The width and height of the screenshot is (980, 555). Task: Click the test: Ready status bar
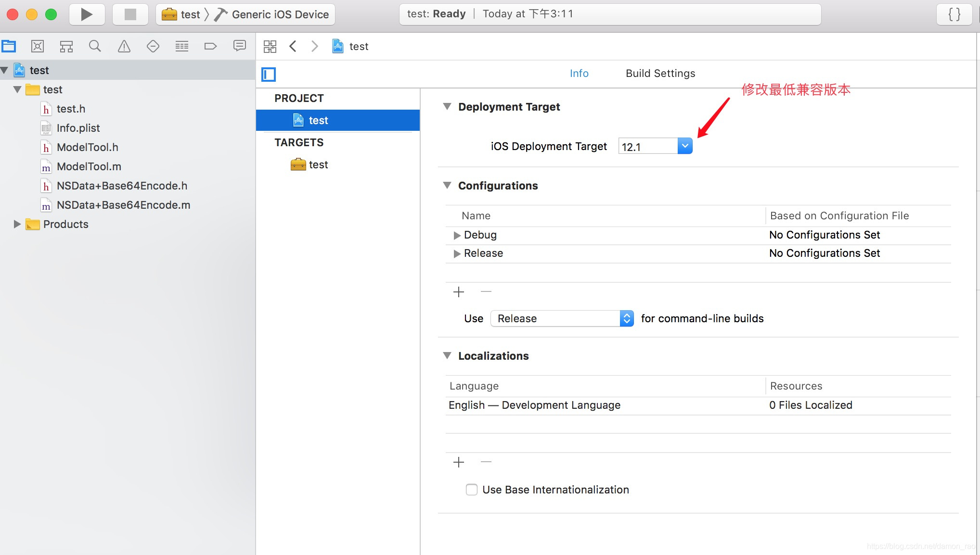coord(610,14)
